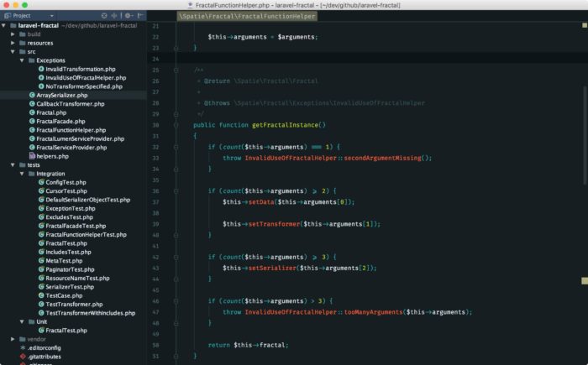Click the collapse all icon in Project panel
Image resolution: width=588 pixels, height=365 pixels.
click(114, 16)
